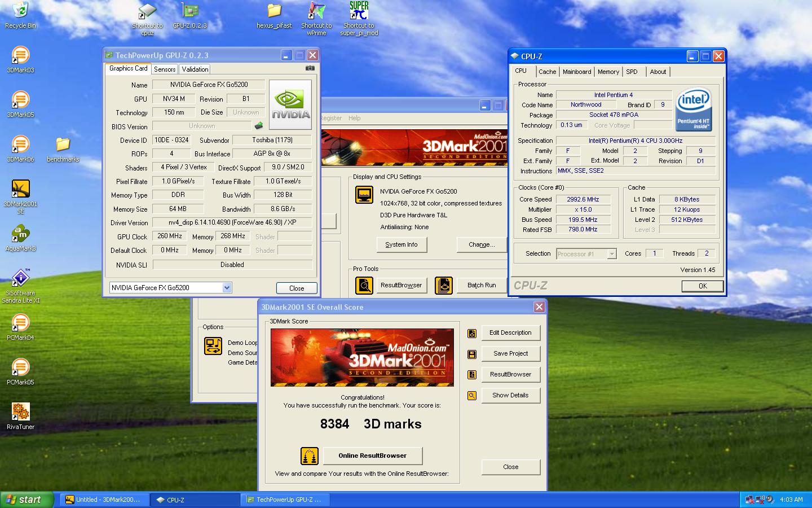
Task: Open the 3DMark05 desktop shortcut
Action: tap(20, 104)
